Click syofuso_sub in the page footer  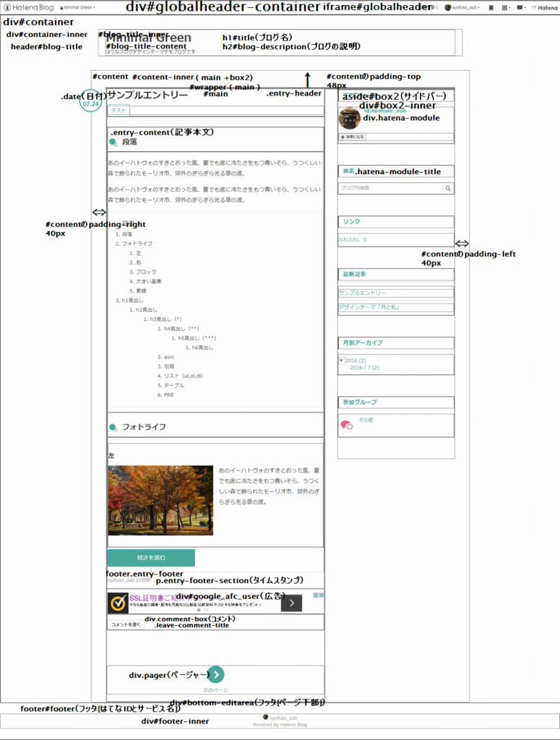point(283,718)
